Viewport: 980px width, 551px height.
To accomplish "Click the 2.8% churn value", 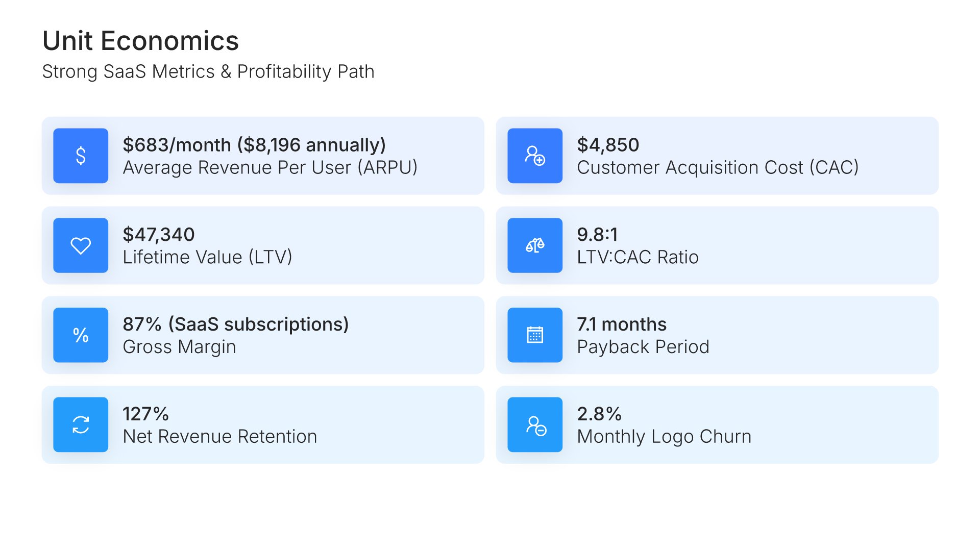I will click(599, 414).
